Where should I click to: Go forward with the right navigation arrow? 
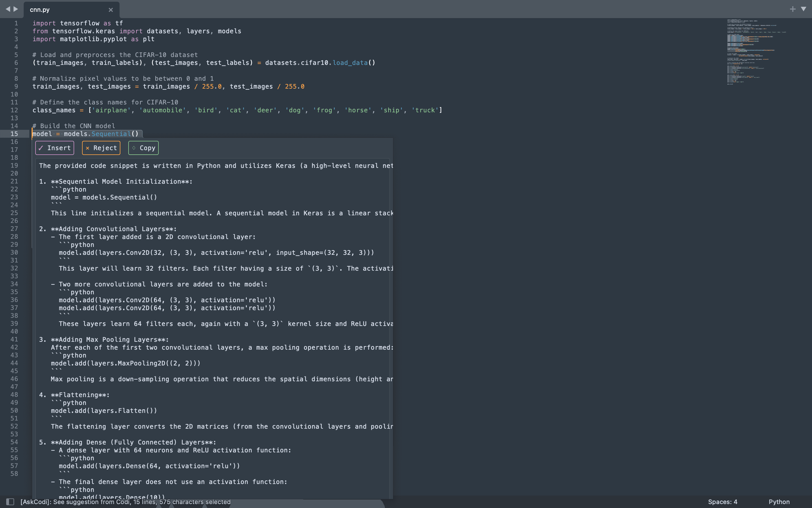16,9
